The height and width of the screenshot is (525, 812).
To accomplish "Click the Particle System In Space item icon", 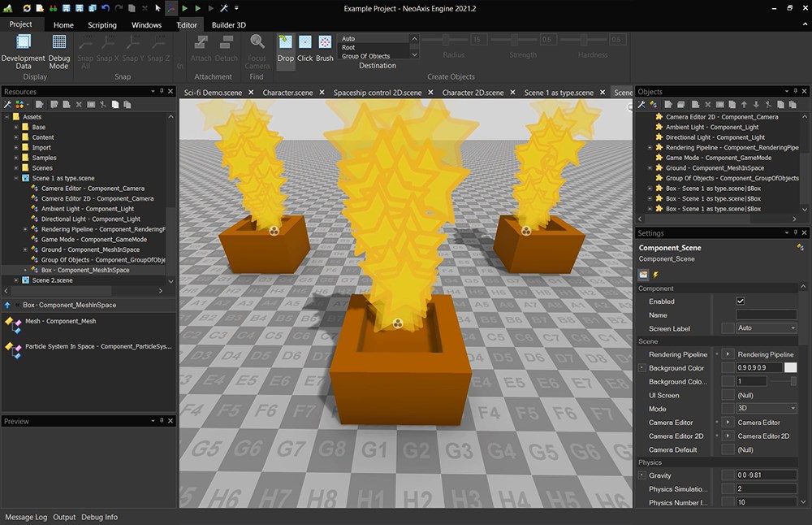I will [x=13, y=350].
